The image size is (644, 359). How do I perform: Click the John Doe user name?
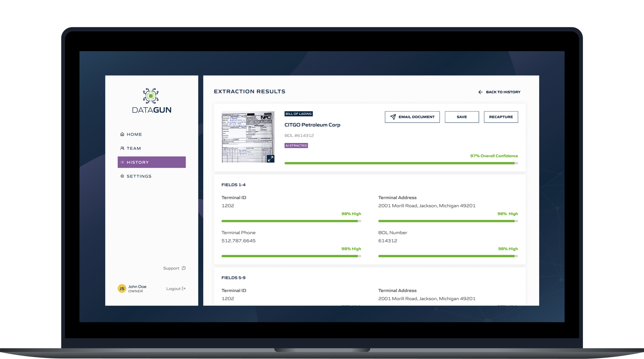tap(137, 287)
